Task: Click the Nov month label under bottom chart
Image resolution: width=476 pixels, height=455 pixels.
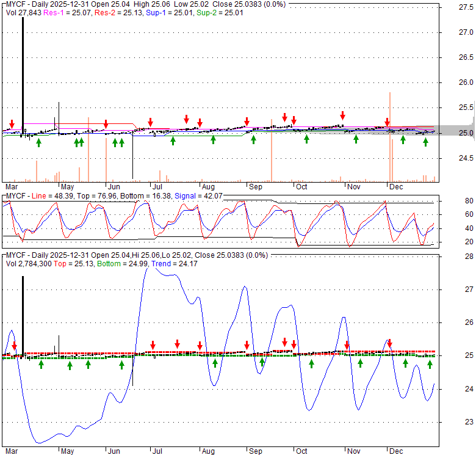Action: click(353, 451)
